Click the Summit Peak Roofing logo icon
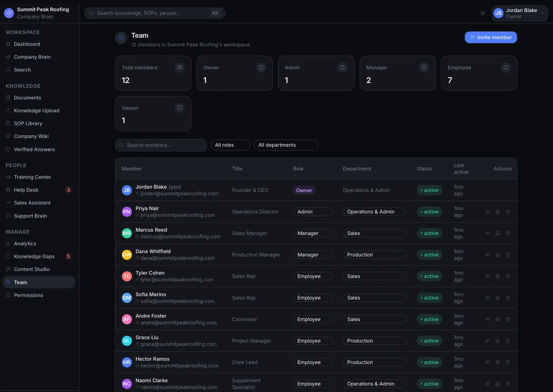This screenshot has width=553, height=392. pyautogui.click(x=9, y=13)
